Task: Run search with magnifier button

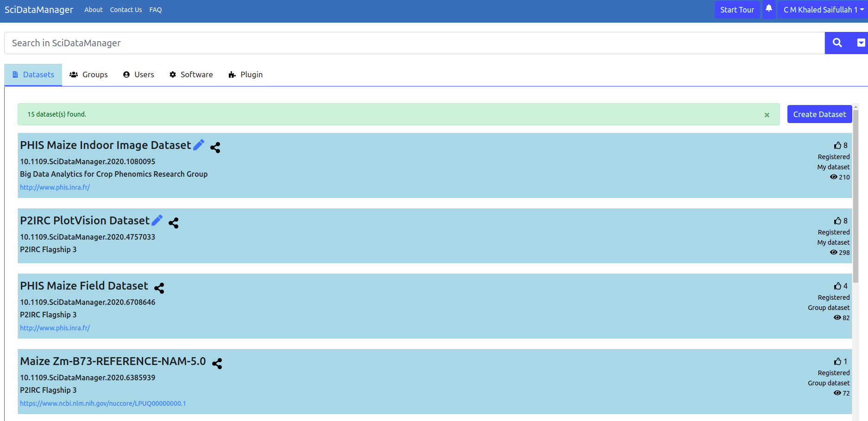Action: 837,43
